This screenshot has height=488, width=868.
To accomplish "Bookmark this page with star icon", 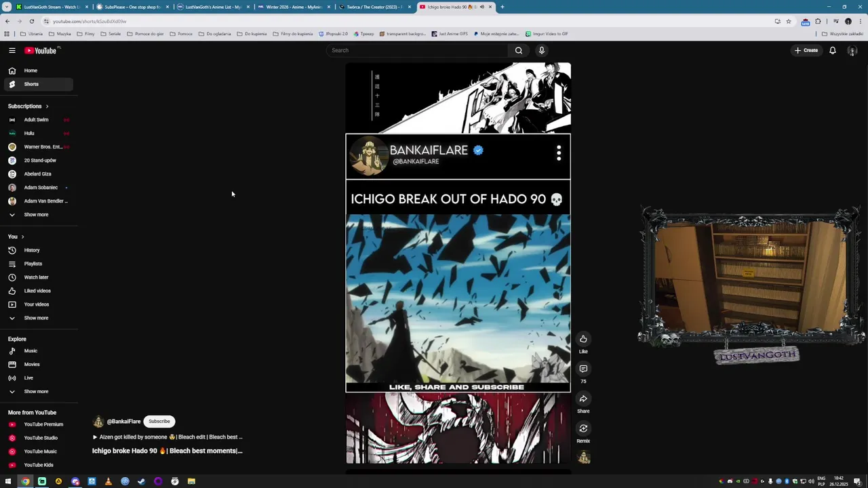I will (x=788, y=21).
